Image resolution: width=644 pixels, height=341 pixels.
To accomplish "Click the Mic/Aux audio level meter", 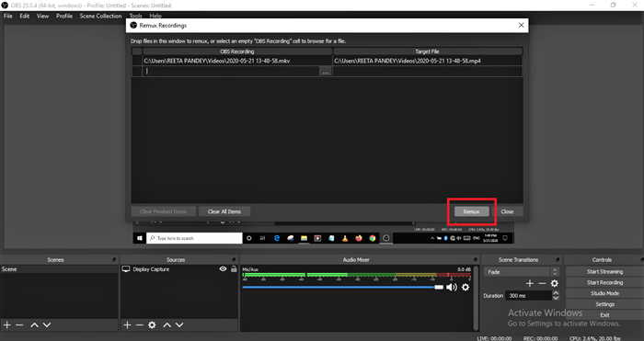I will [x=357, y=275].
